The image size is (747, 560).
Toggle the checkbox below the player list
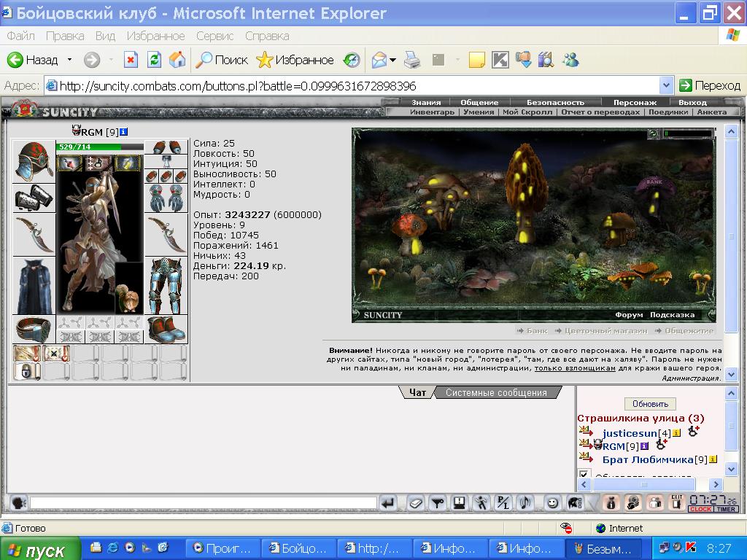tap(584, 474)
